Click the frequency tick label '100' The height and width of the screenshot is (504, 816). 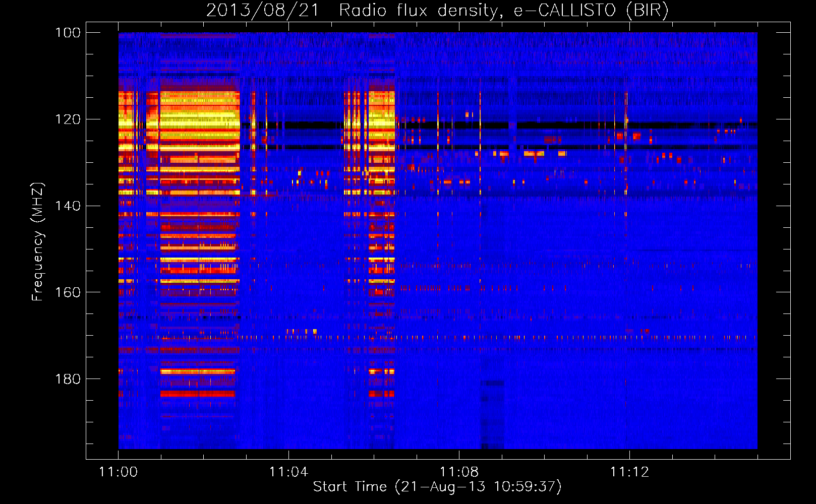(x=68, y=33)
